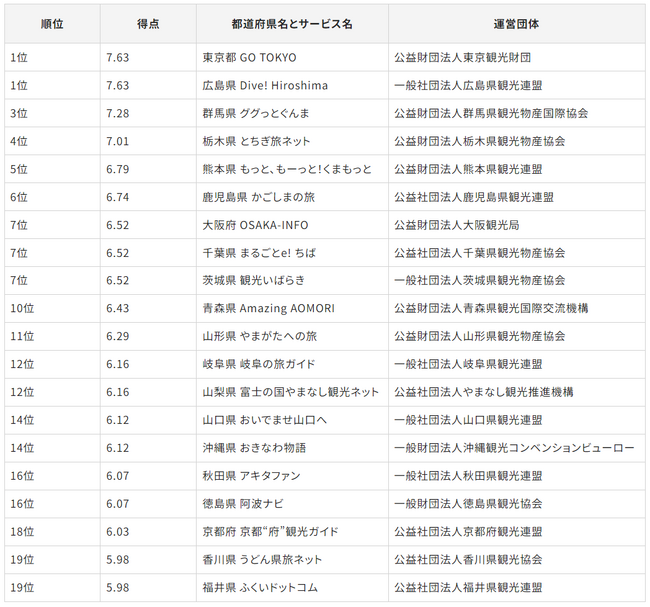Click the 順位 column header

52,23
